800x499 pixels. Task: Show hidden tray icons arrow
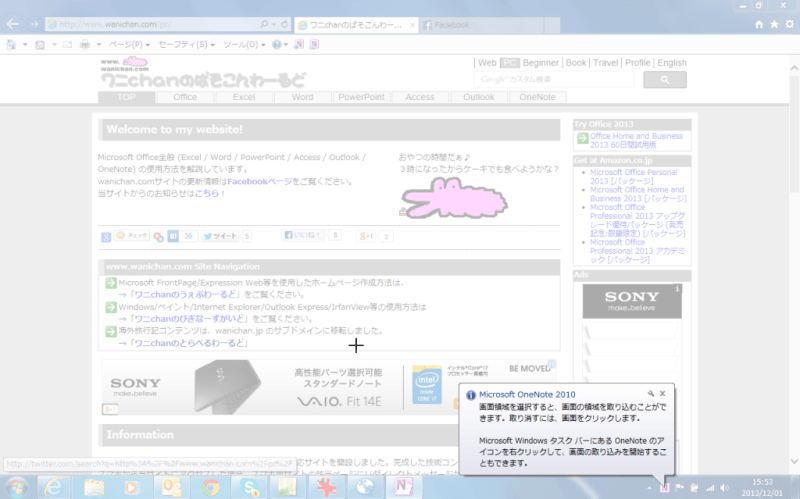pyautogui.click(x=649, y=488)
